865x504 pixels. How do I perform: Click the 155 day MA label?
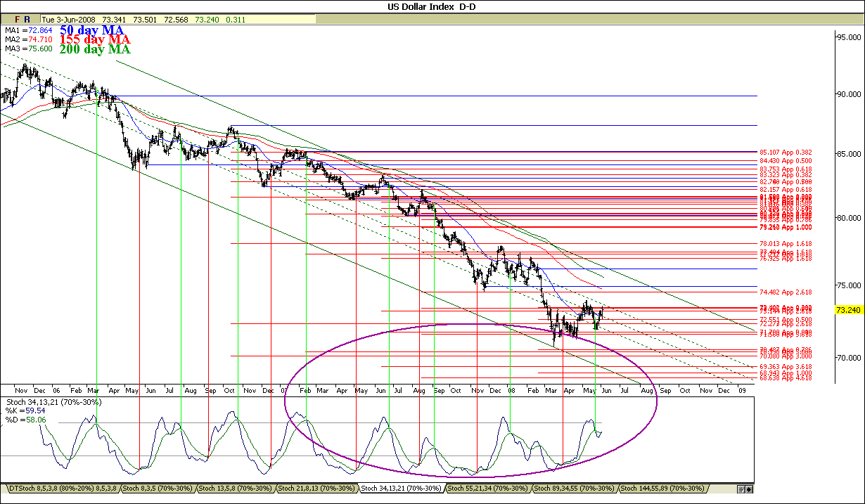tap(94, 40)
